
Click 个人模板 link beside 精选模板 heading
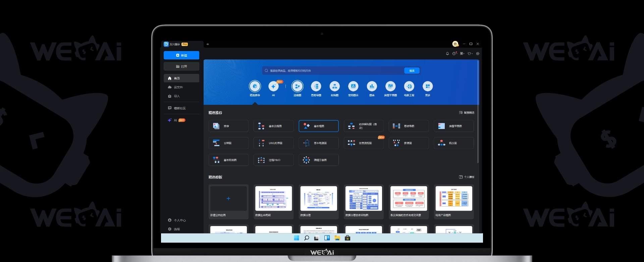[x=467, y=177]
